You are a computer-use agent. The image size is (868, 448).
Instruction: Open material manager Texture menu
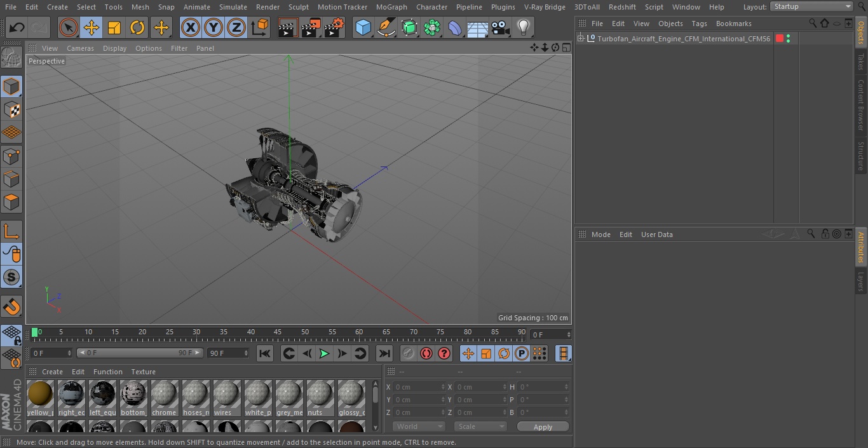pyautogui.click(x=143, y=372)
